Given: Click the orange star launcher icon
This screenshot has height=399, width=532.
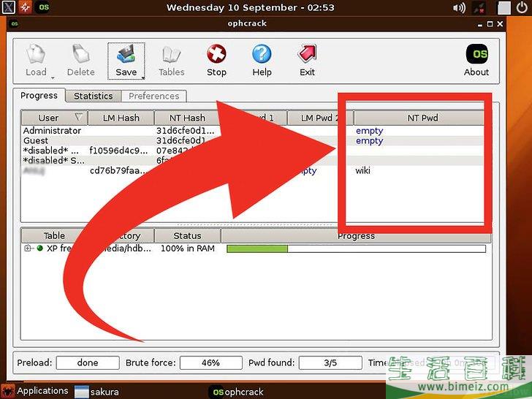Looking at the screenshot, I should tap(25, 7).
